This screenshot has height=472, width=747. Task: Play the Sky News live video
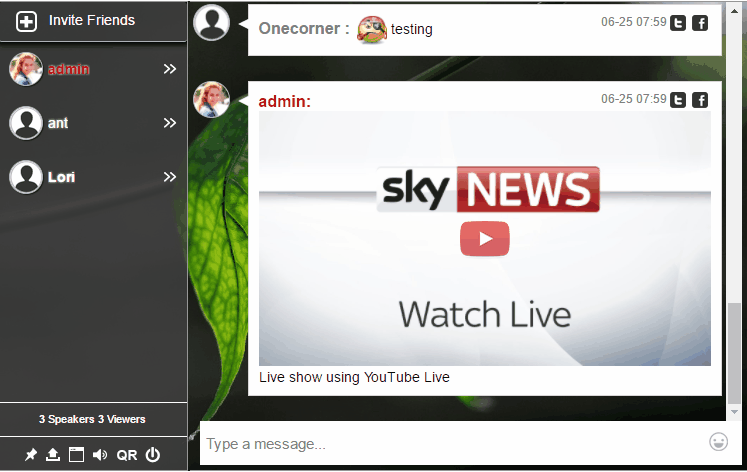pyautogui.click(x=485, y=239)
